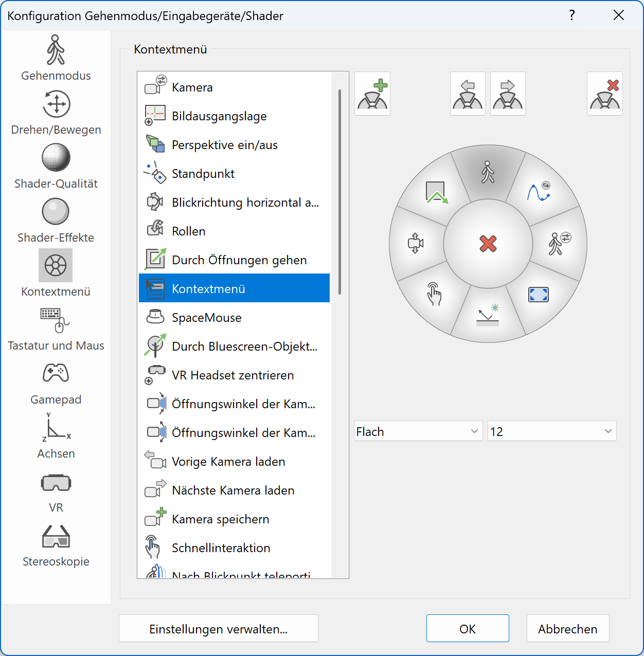
Task: Switch to the Gehenmodus category
Action: point(56,58)
